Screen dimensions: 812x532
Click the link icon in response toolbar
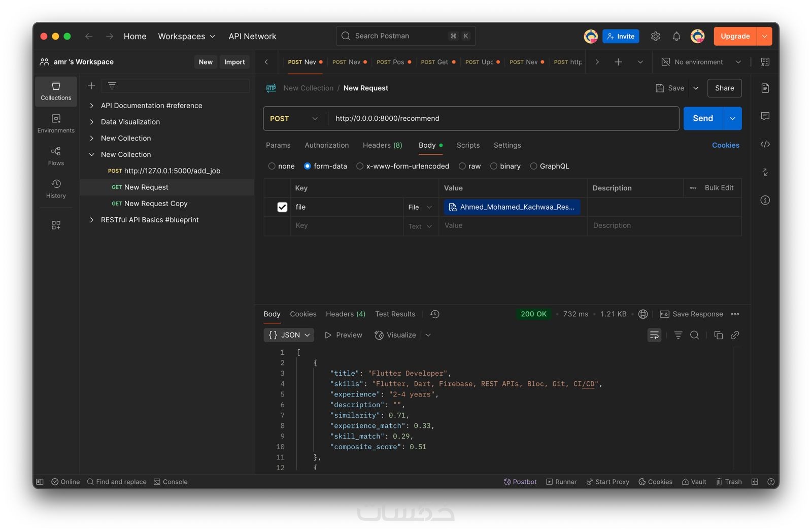point(735,335)
